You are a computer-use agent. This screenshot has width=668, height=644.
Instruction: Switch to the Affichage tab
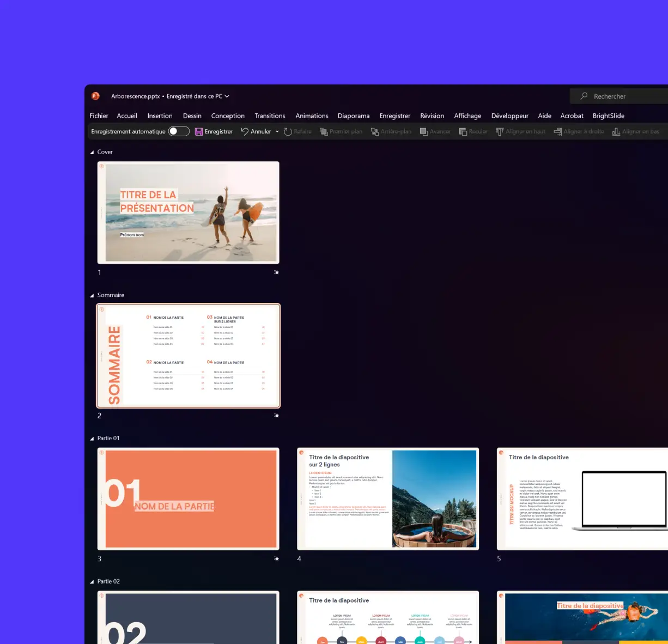pyautogui.click(x=467, y=116)
